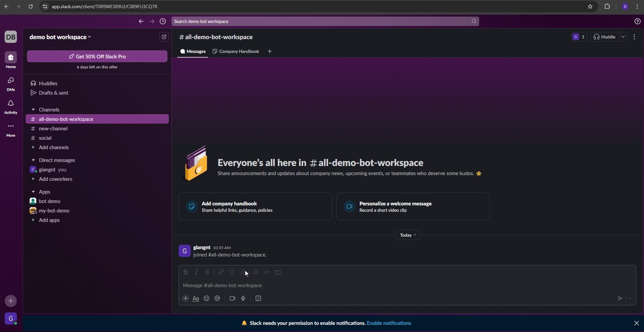Switch to the Messages tab
644x332 pixels.
coord(193,52)
